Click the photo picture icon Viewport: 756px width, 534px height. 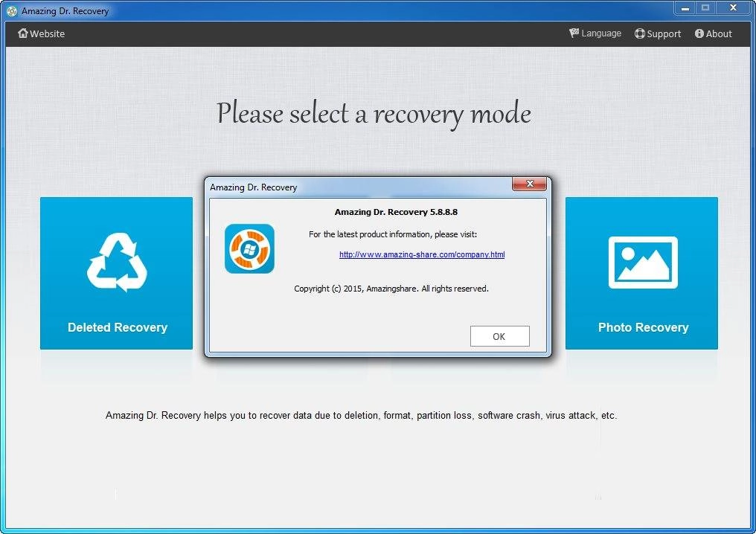(x=643, y=263)
